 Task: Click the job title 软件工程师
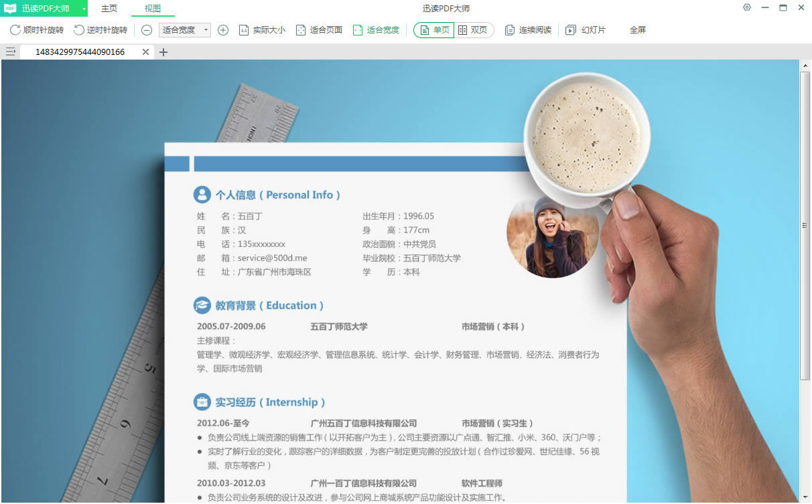coord(482,483)
